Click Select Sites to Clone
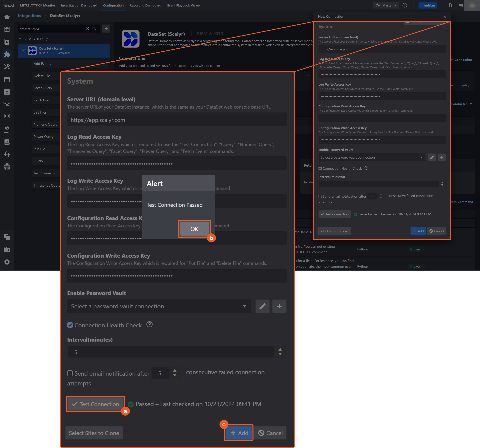Image resolution: width=480 pixels, height=448 pixels. pos(94,433)
